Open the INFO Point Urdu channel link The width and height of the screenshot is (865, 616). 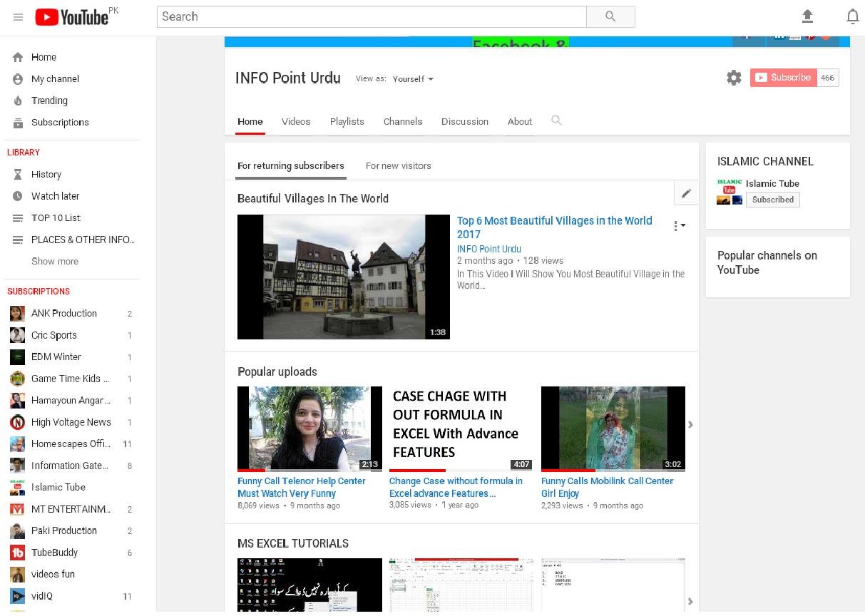(489, 249)
